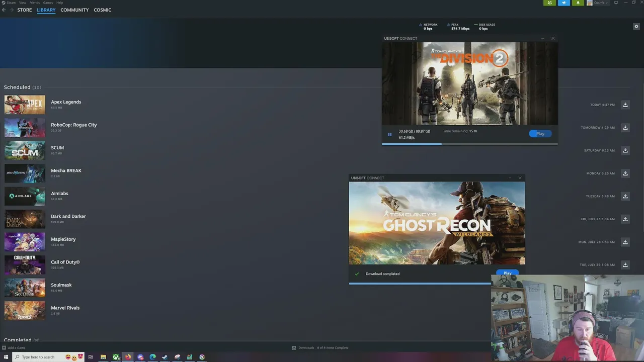Viewport: 644px width, 362px height.
Task: Open the View menu
Action: click(23, 3)
